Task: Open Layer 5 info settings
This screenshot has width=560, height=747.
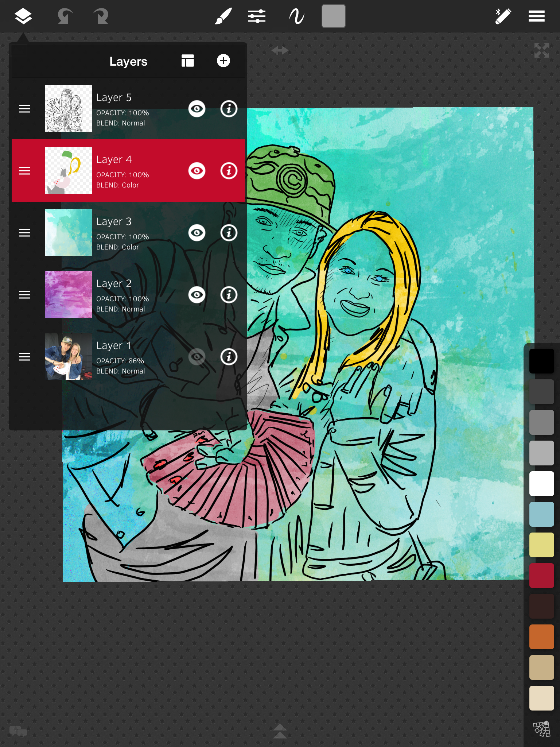Action: [229, 109]
